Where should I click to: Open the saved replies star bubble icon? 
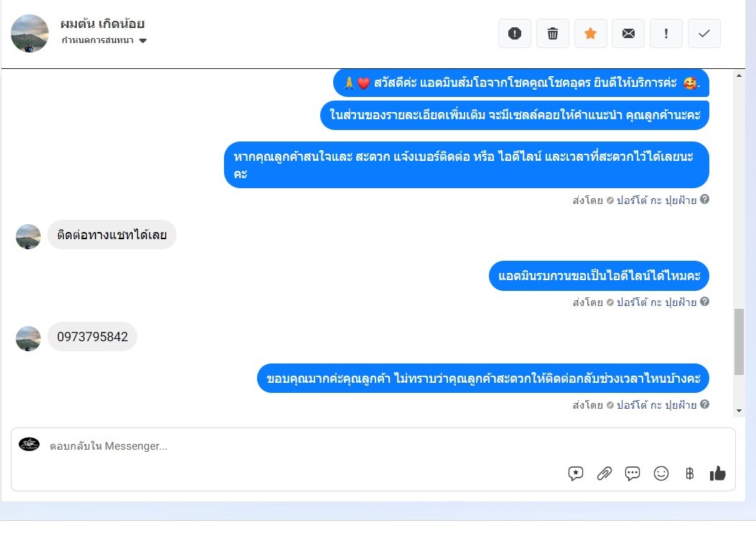click(x=576, y=473)
